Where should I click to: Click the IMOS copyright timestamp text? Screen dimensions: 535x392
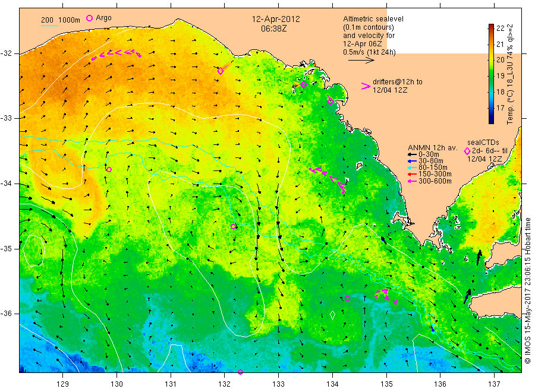[528, 290]
